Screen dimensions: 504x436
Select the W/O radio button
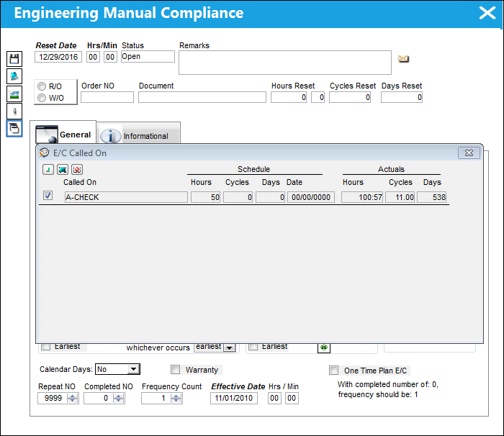pyautogui.click(x=42, y=98)
